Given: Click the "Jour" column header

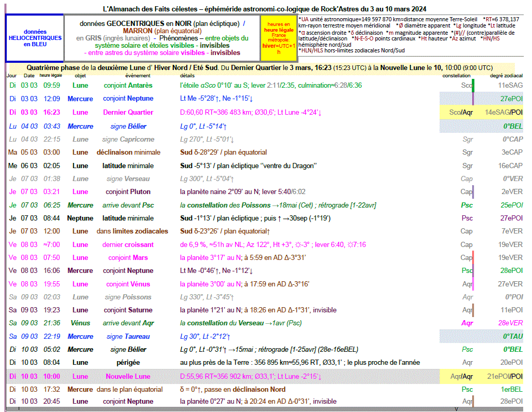Looking at the screenshot, I should pos(11,76).
